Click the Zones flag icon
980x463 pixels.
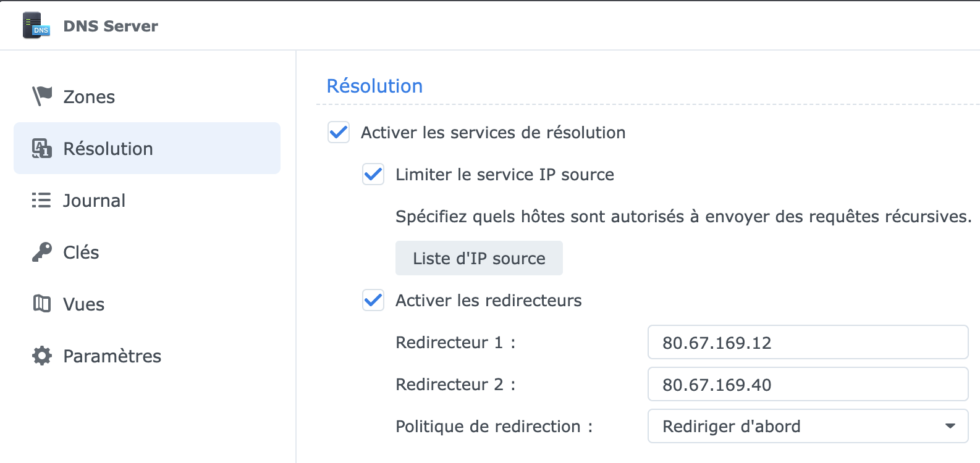(42, 96)
